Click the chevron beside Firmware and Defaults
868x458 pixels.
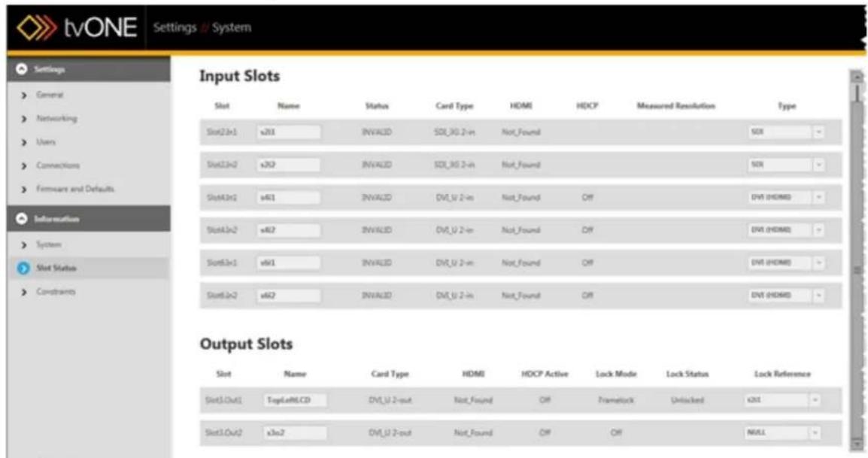[x=24, y=190]
